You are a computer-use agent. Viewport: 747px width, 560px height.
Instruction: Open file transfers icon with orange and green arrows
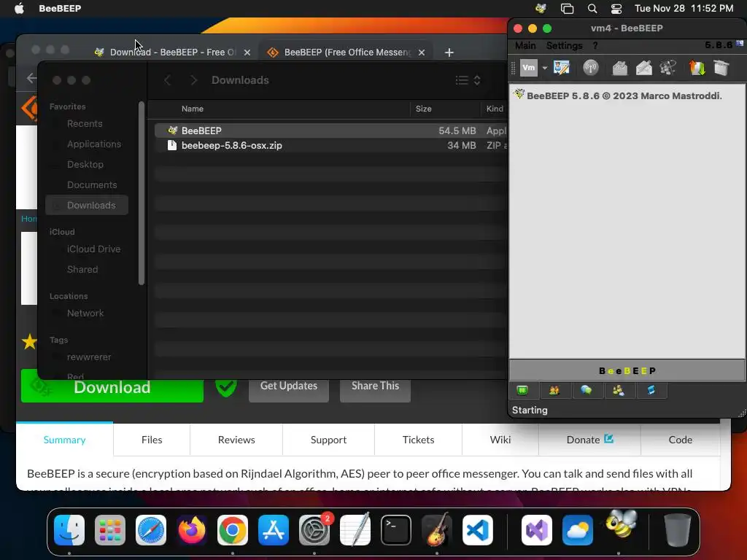tap(697, 68)
